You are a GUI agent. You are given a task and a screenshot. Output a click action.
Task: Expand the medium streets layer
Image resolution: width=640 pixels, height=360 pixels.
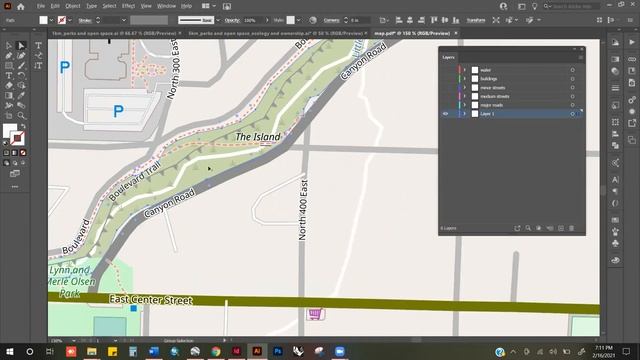coord(464,96)
